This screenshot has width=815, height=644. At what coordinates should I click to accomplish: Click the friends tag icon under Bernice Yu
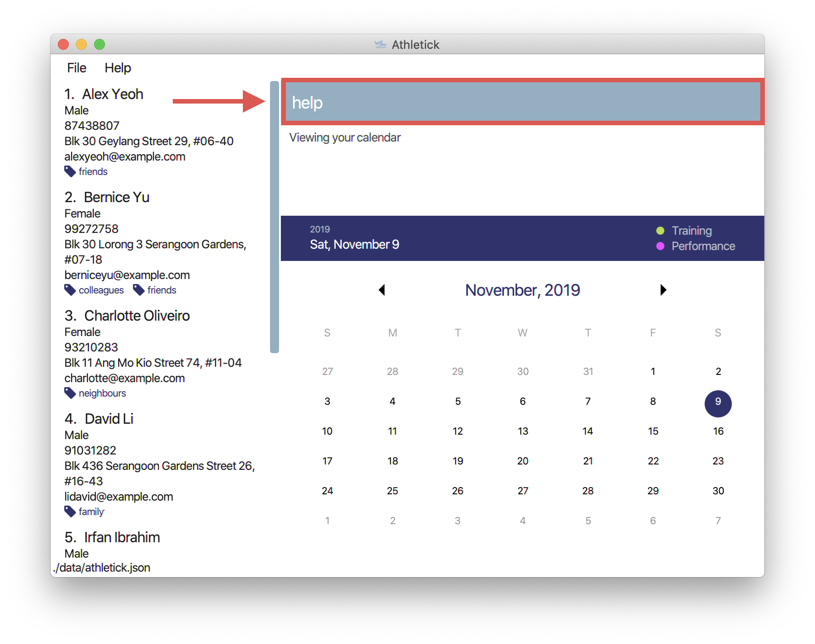[138, 290]
